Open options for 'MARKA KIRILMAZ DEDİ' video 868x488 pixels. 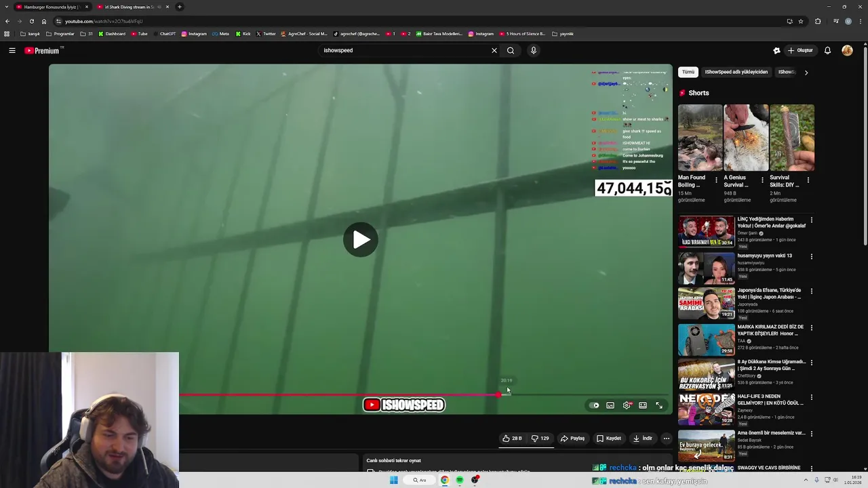tap(812, 328)
